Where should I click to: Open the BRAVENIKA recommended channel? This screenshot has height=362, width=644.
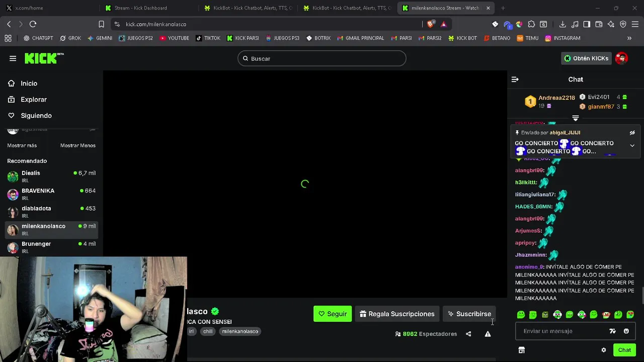(51, 194)
